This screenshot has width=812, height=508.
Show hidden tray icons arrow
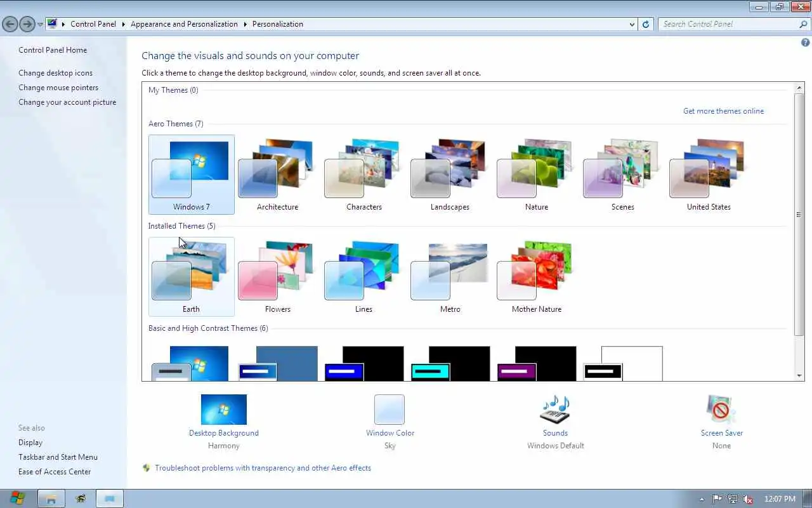[x=701, y=499]
